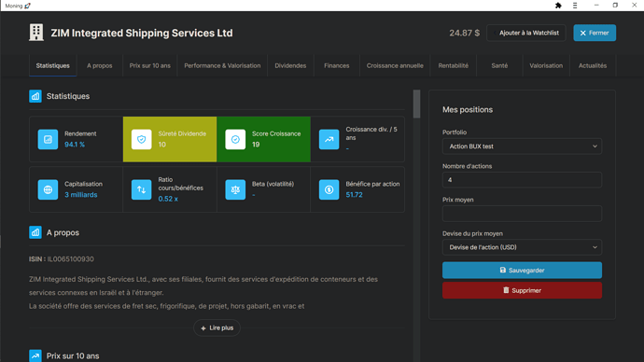Save the position with Sauvegarder

point(522,271)
